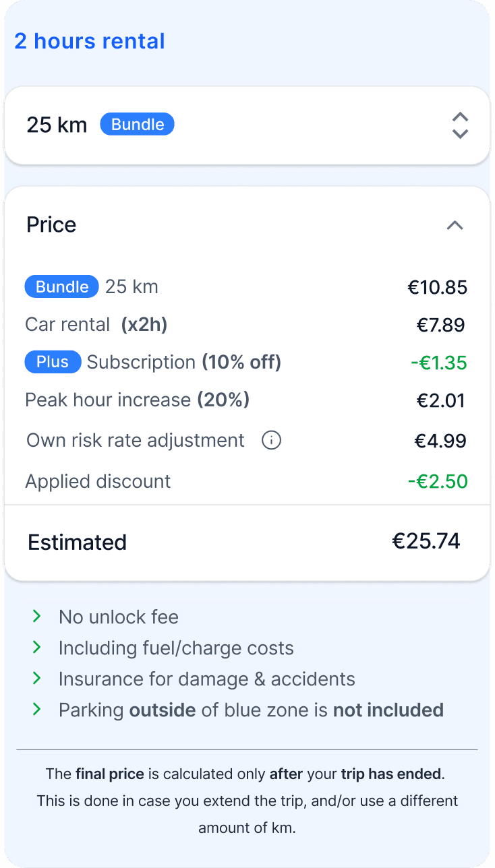Viewport: 495px width, 868px height.
Task: Select the 2 hours rental heading
Action: coord(90,41)
